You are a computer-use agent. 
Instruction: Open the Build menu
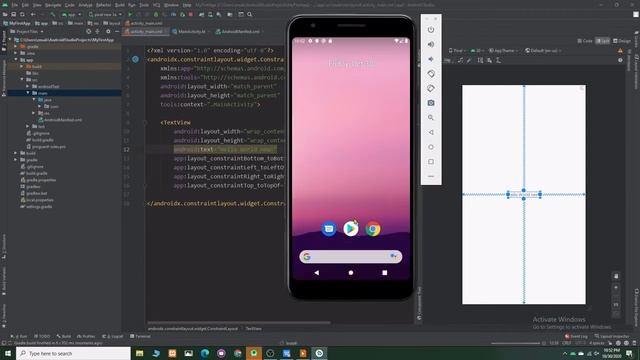click(x=120, y=5)
